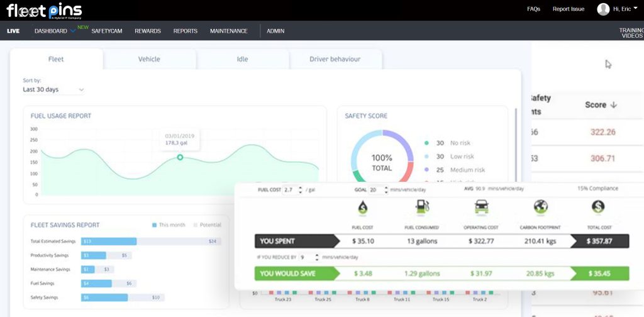Click the 210.41 kgs carbon value
Viewport: 644px width, 317px height.
(540, 241)
